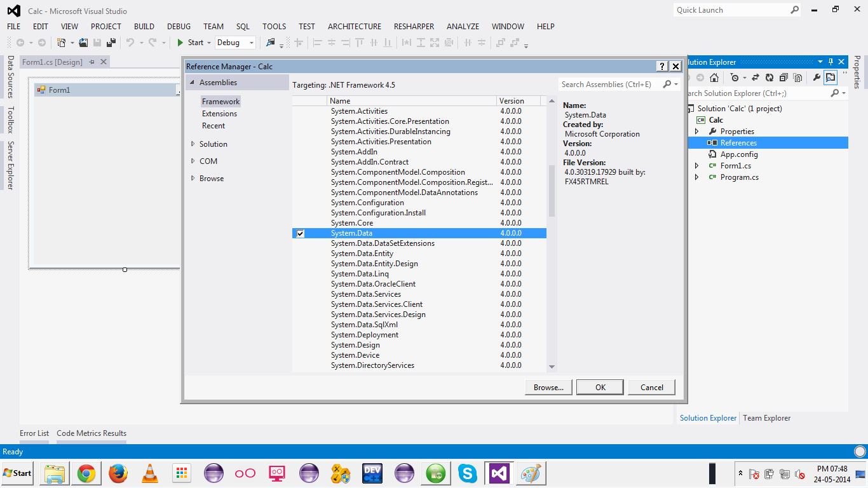
Task: Open File Explorer from the taskbar
Action: coord(55,473)
